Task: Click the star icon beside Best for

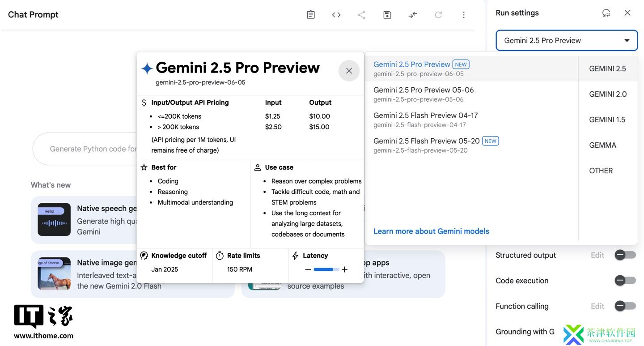Action: coord(144,167)
